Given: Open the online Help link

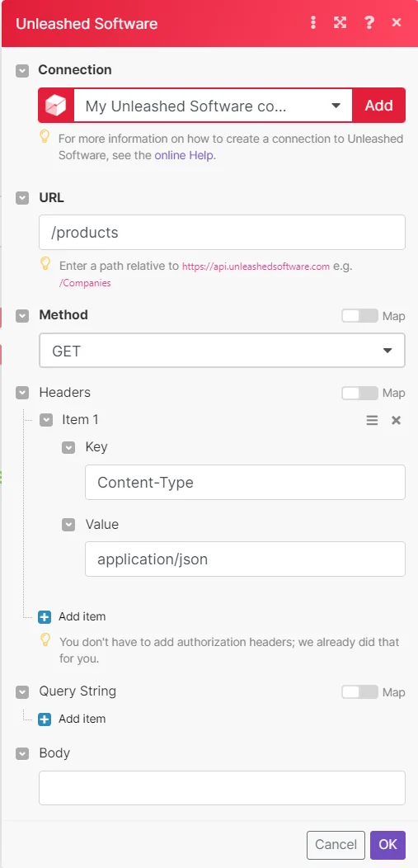Looking at the screenshot, I should click(x=185, y=156).
